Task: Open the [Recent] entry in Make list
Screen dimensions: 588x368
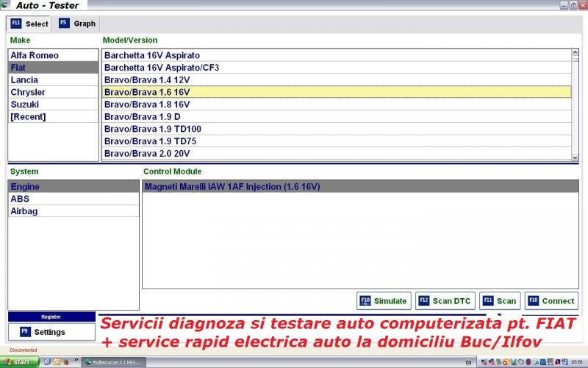Action: click(x=53, y=117)
